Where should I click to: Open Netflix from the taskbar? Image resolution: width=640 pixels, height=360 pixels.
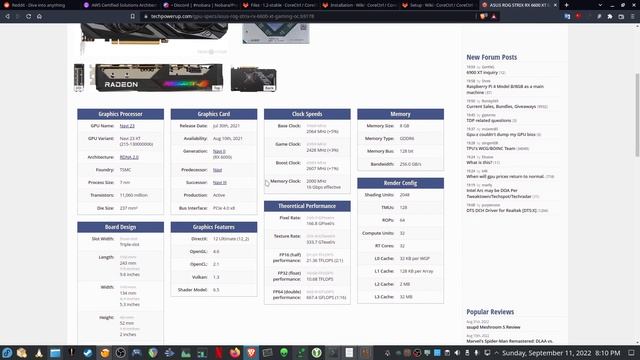(218, 353)
